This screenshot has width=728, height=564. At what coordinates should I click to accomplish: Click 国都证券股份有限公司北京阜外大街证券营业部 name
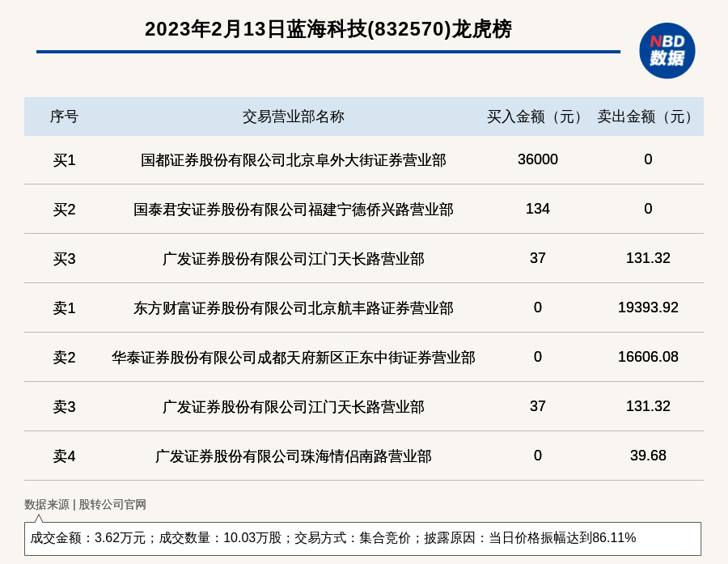coord(294,160)
